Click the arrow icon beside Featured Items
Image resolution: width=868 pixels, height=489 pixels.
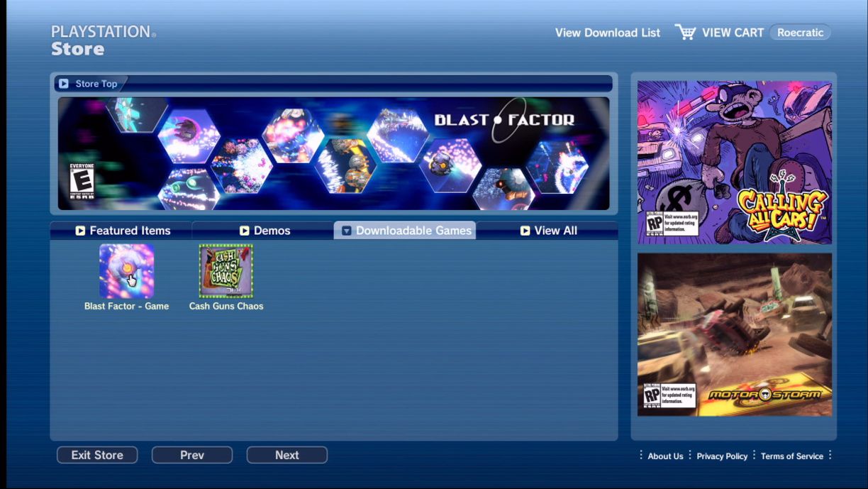[80, 231]
